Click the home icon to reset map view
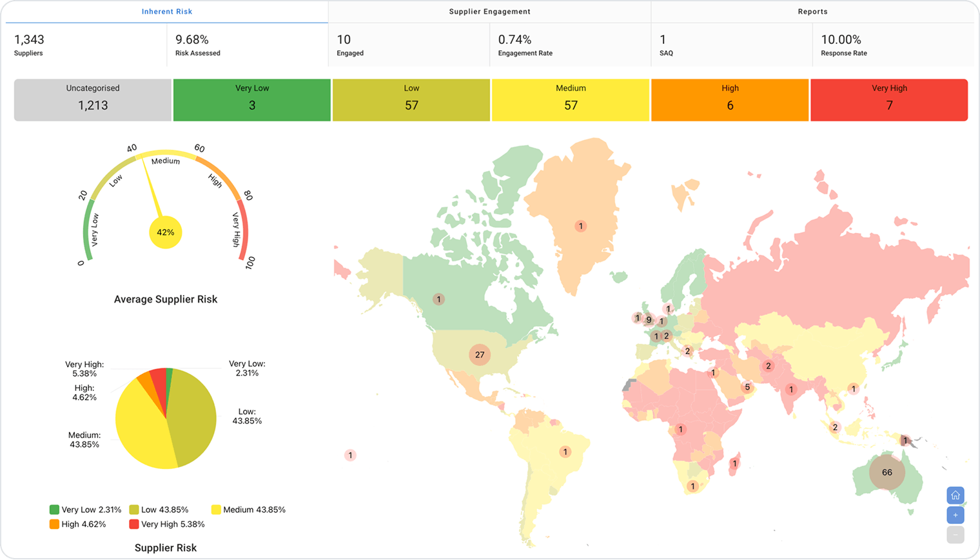Screen dimensions: 980x560 click(955, 495)
